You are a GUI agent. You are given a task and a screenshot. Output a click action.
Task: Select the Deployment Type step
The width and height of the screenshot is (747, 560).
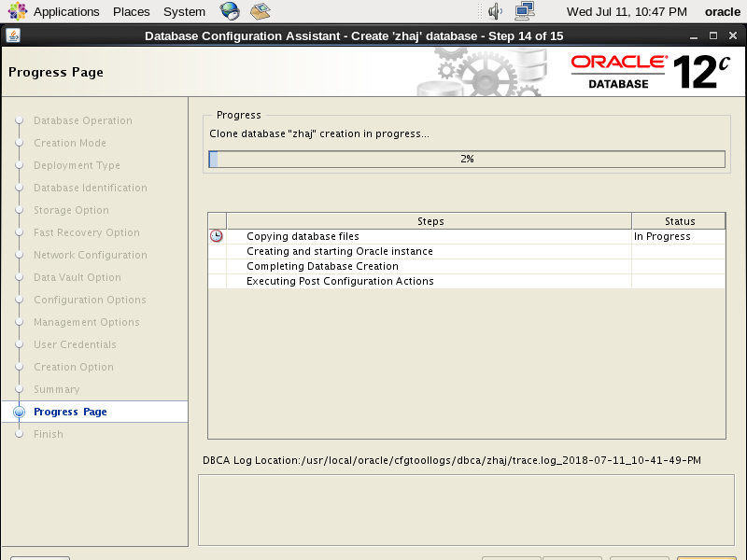tap(77, 165)
